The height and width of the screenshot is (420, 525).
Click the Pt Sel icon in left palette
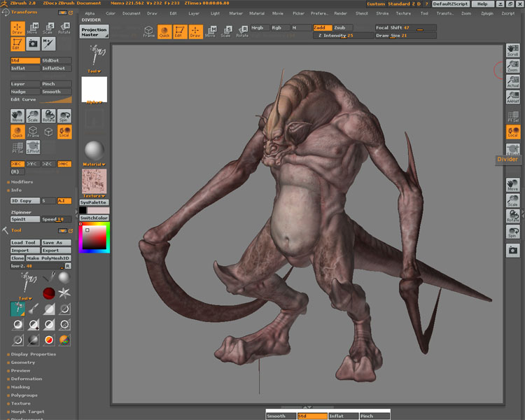coord(17,147)
